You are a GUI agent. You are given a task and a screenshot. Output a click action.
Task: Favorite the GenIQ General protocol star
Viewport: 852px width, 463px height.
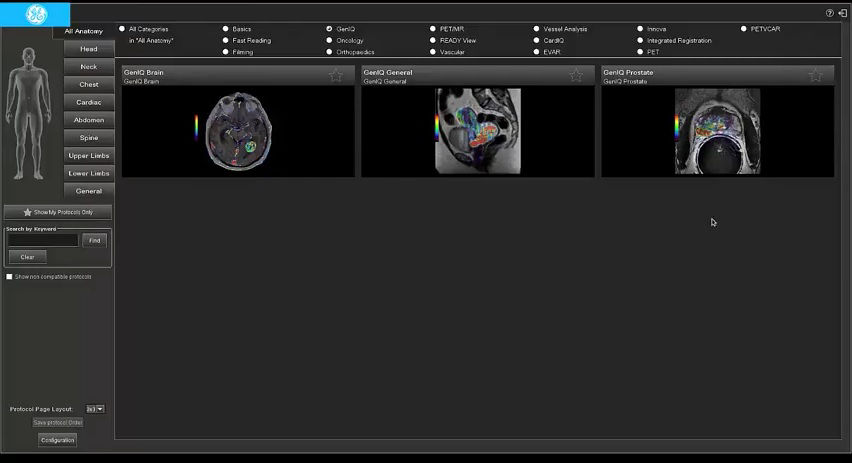point(576,75)
